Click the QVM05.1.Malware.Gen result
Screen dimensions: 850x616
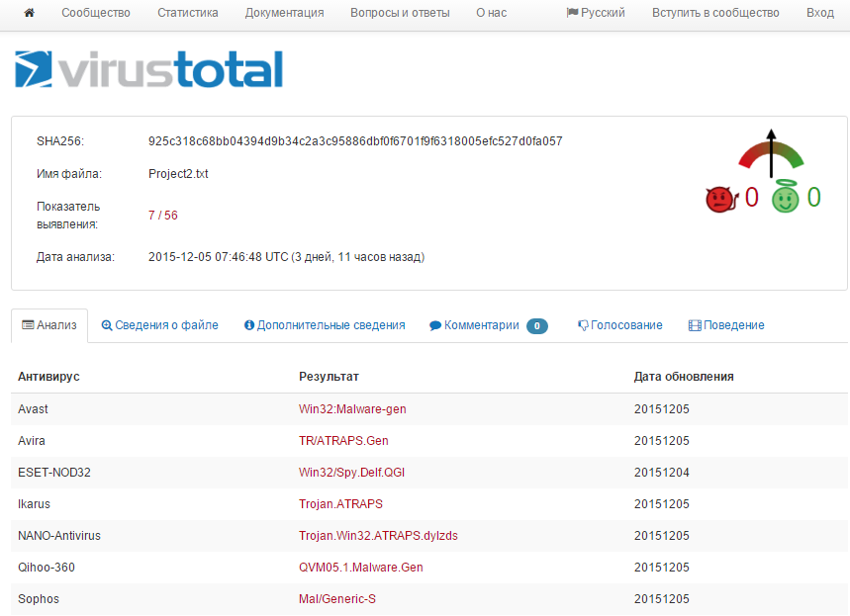coord(360,568)
